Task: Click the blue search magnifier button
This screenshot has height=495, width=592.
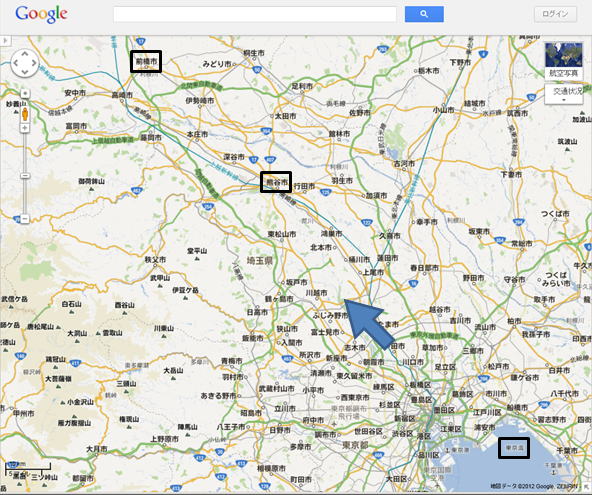Action: point(424,14)
